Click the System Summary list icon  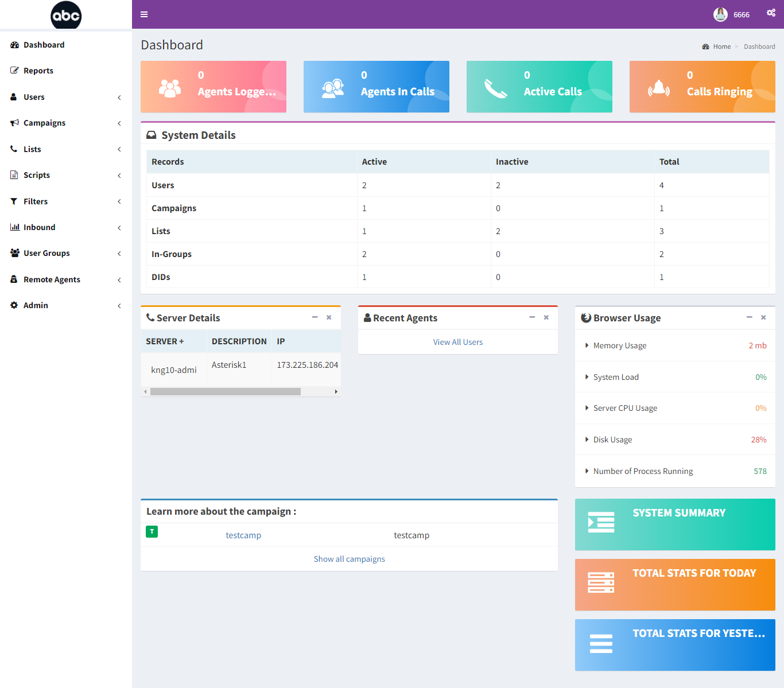[601, 522]
